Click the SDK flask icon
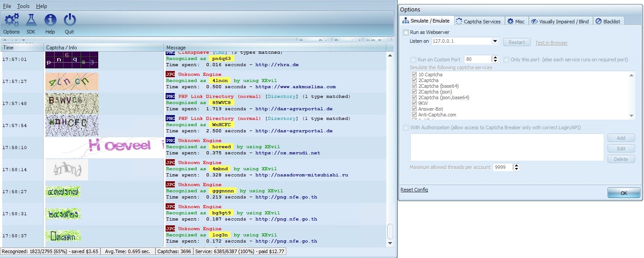This screenshot has width=644, height=258. click(x=31, y=20)
